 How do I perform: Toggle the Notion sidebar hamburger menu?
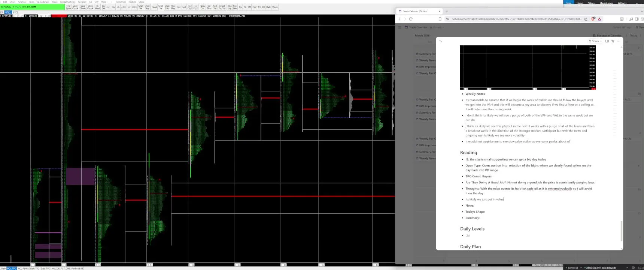coord(400,27)
